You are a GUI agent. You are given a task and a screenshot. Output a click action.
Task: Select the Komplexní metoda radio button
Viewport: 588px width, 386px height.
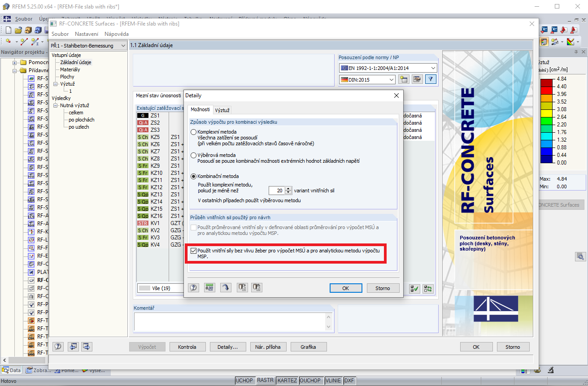[x=194, y=132]
